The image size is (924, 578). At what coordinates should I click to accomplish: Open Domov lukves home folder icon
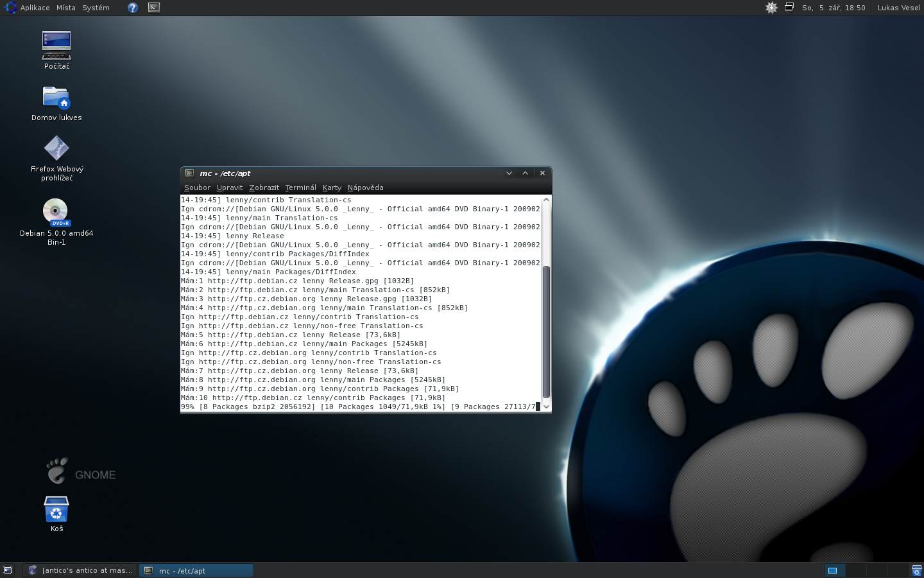[x=56, y=98]
